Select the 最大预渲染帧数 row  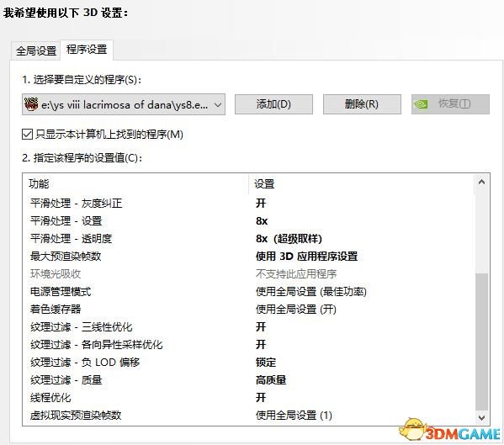pyautogui.click(x=249, y=257)
